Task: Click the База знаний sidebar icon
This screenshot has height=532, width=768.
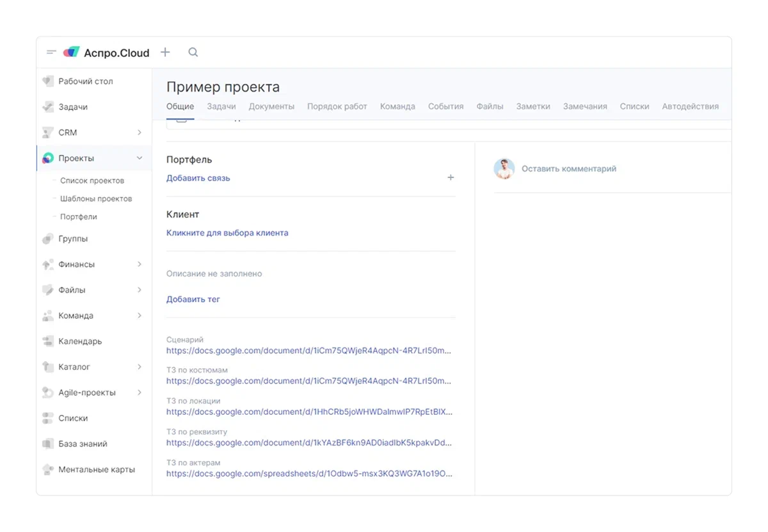Action: click(47, 444)
